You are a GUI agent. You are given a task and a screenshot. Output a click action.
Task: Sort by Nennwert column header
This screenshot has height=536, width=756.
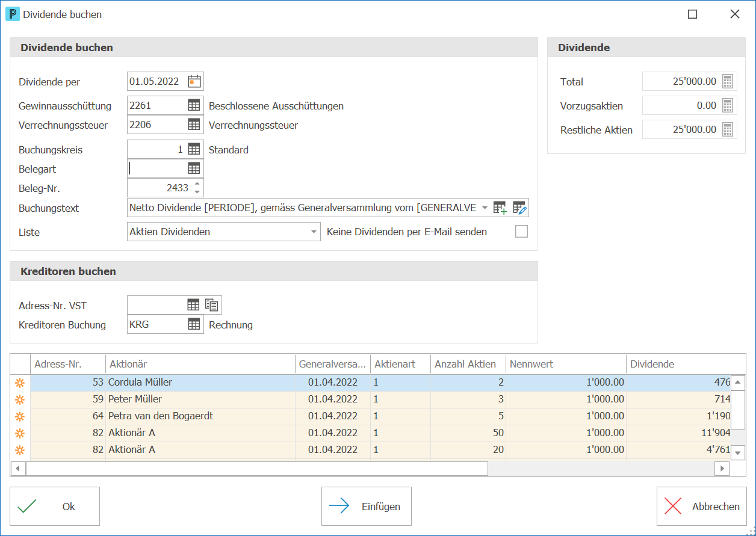(566, 364)
